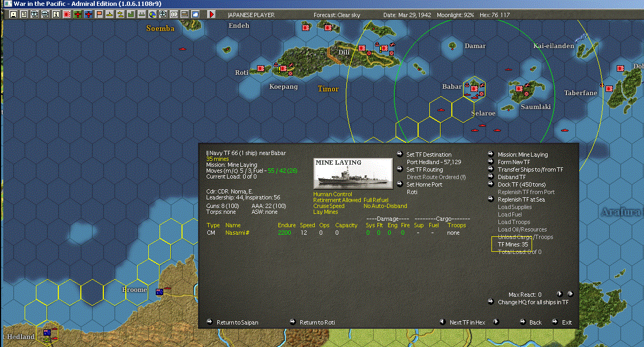Click the double yellow ships toolbar icon

pyautogui.click(x=119, y=14)
